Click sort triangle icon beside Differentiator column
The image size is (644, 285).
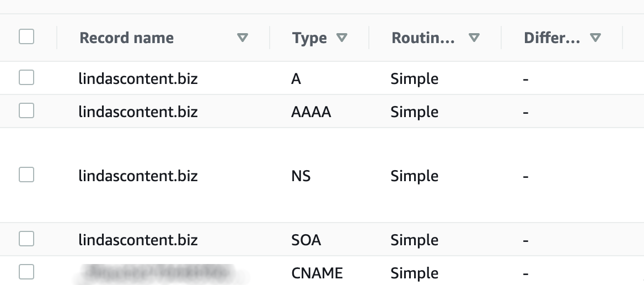pyautogui.click(x=595, y=38)
